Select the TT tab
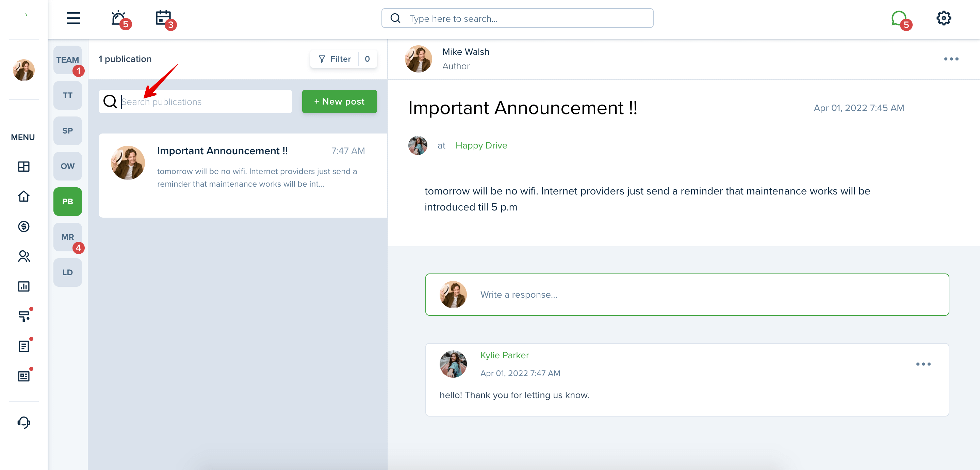This screenshot has height=470, width=980. 67,95
